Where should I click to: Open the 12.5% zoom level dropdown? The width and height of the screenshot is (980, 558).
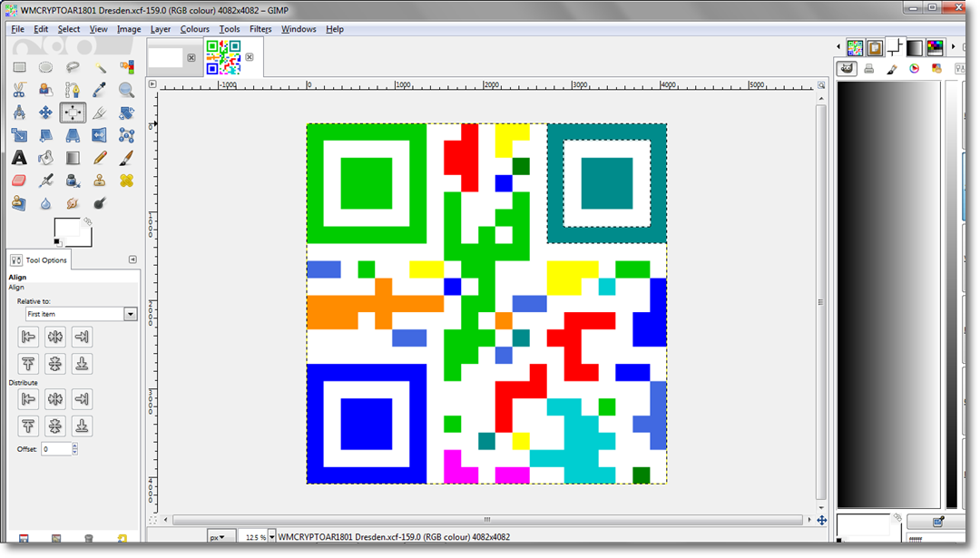click(272, 537)
